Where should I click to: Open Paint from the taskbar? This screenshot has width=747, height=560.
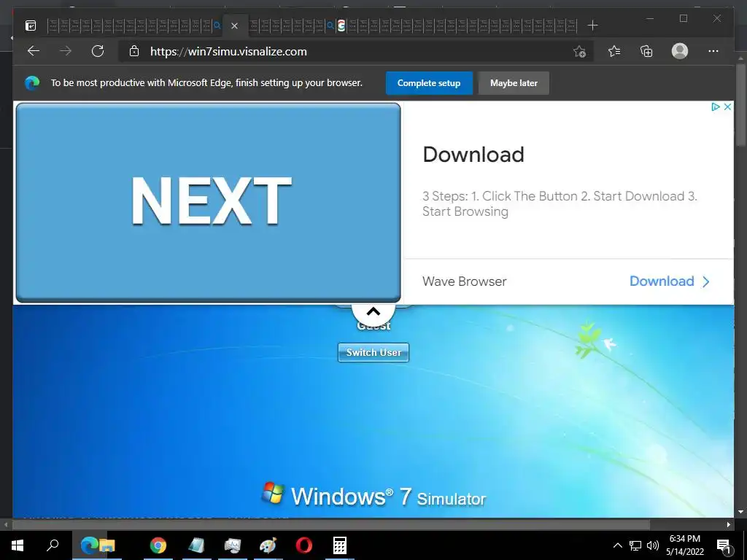pyautogui.click(x=268, y=545)
